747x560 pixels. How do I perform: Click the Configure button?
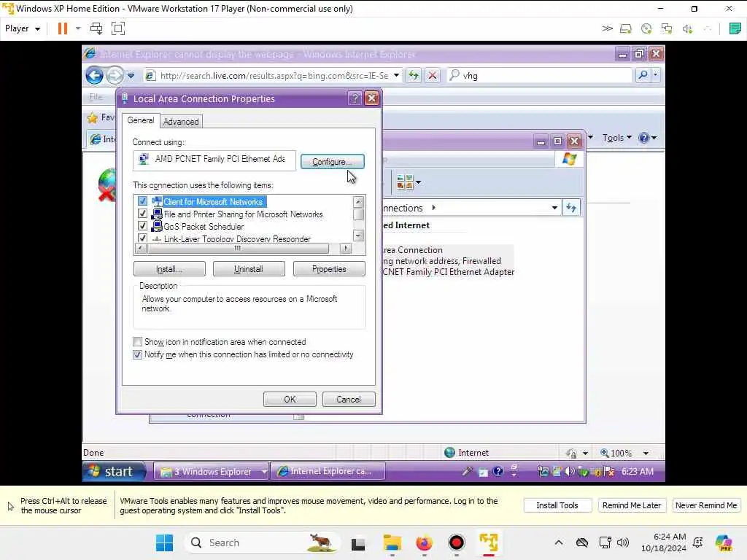(333, 162)
